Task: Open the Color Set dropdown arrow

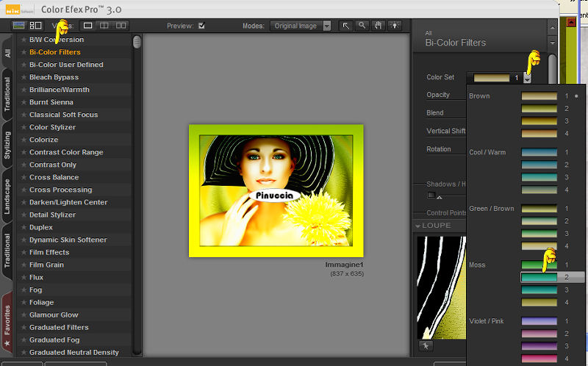Action: (x=527, y=78)
